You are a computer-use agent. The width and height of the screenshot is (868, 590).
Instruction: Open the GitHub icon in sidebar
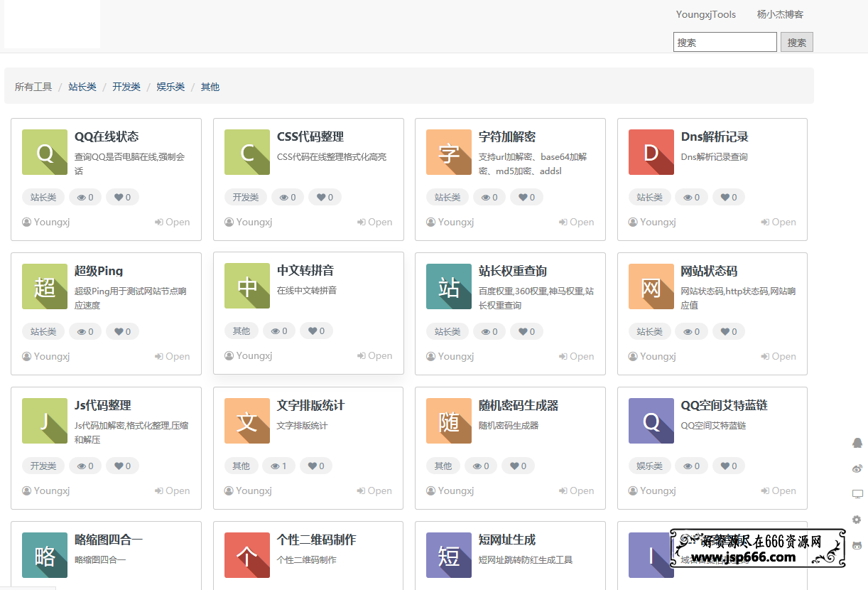[x=857, y=545]
